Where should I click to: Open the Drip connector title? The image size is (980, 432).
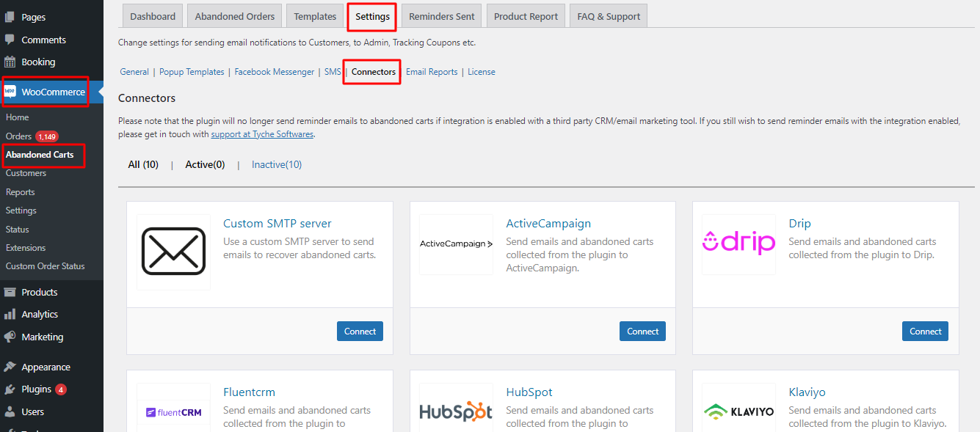click(799, 223)
